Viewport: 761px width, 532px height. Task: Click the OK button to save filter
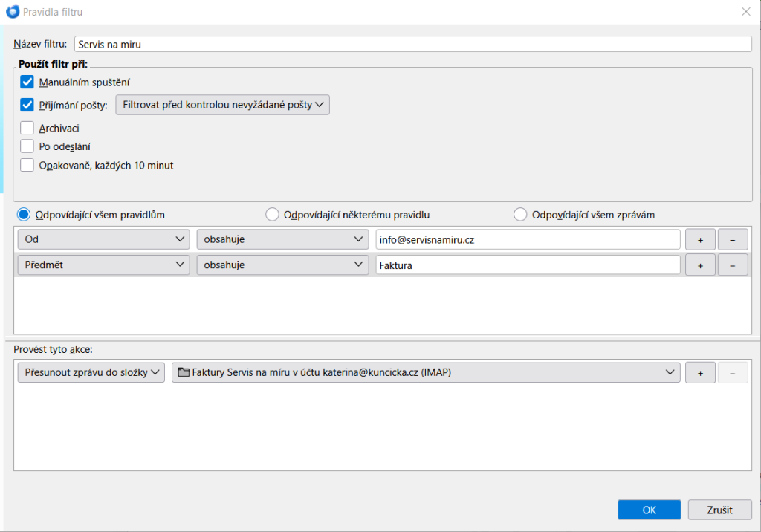[649, 510]
